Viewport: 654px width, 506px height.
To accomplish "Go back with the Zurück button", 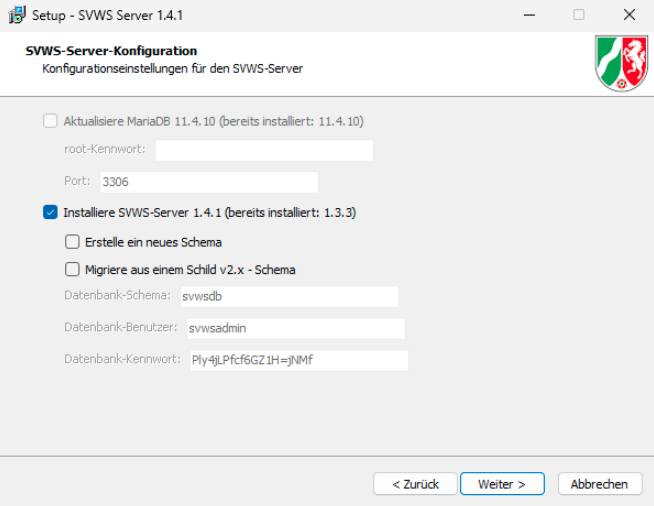I will (415, 484).
